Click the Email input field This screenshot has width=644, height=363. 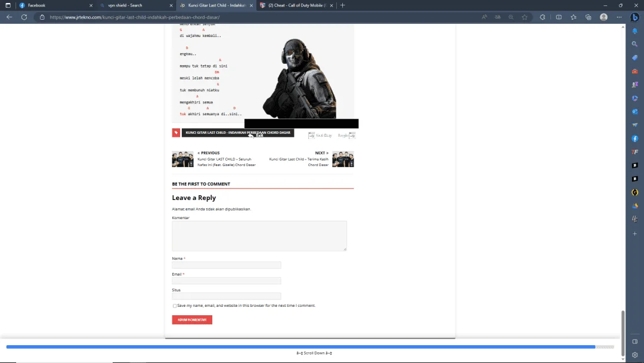click(227, 281)
